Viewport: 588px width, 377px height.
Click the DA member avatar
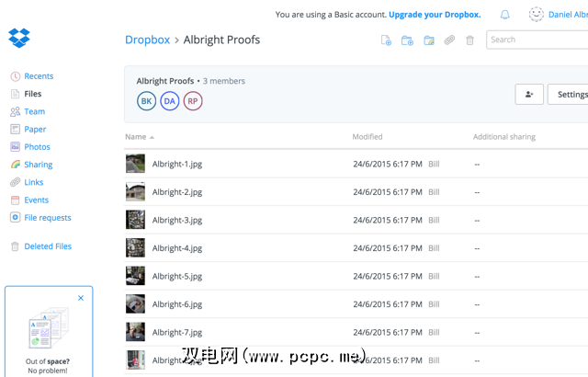click(x=170, y=101)
